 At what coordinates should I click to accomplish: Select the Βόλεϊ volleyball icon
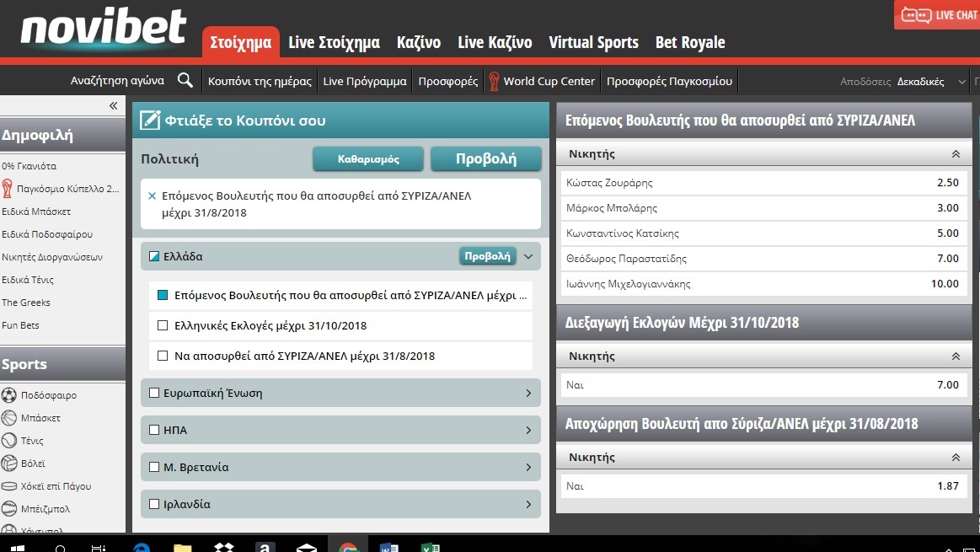(x=8, y=464)
